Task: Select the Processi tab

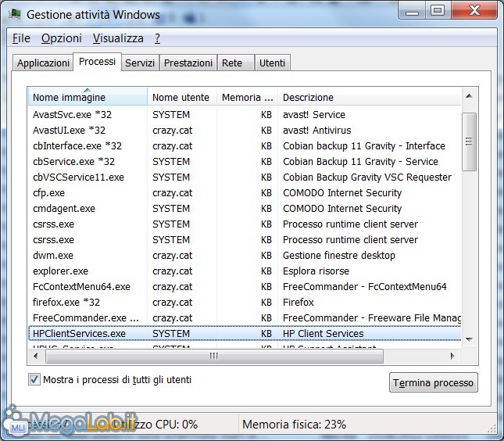Action: coord(97,62)
